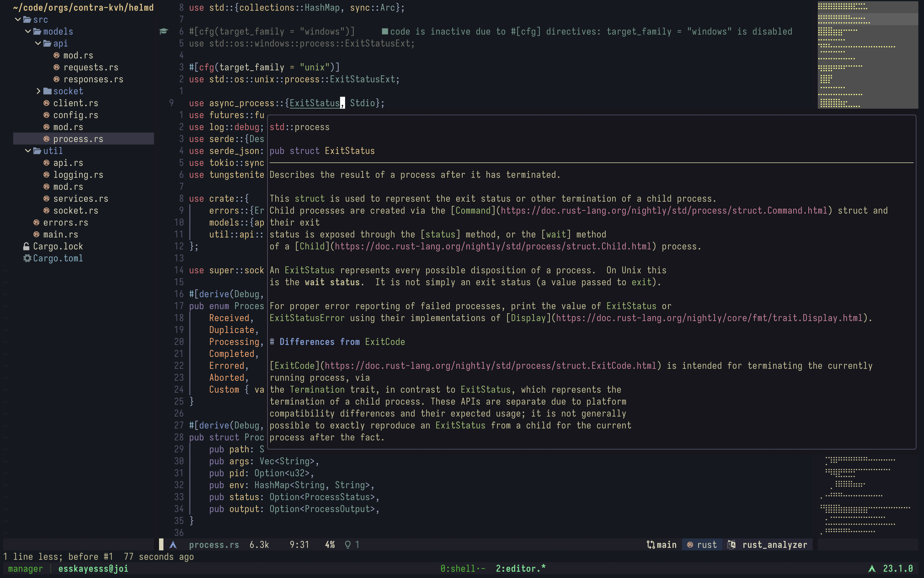Click the Rust filetype icon in statusline
Viewport: 924px width, 578px height.
click(x=690, y=545)
